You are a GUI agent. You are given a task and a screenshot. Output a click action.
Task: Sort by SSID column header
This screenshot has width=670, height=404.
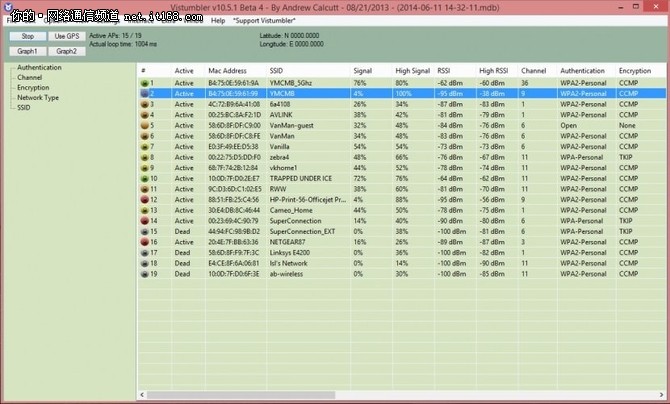(x=309, y=71)
